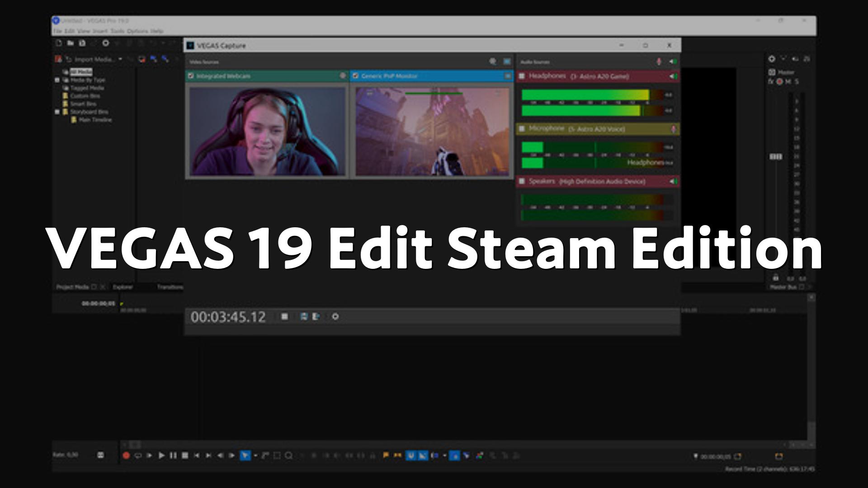Click the webcam icon in Video Sources header
868x488 pixels.
(493, 61)
